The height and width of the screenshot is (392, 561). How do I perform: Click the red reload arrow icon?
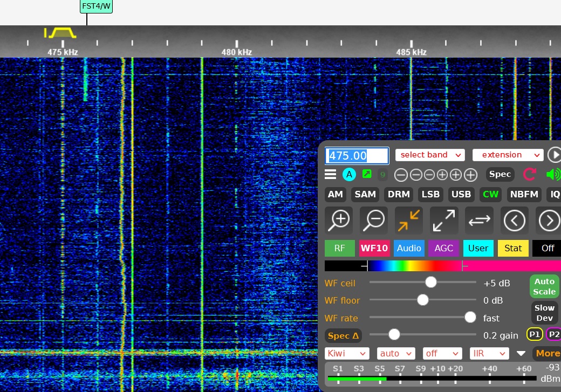click(x=530, y=174)
